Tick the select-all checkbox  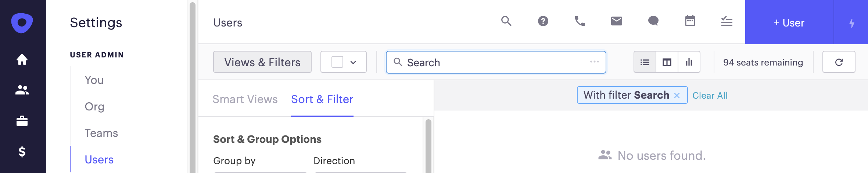pos(337,62)
